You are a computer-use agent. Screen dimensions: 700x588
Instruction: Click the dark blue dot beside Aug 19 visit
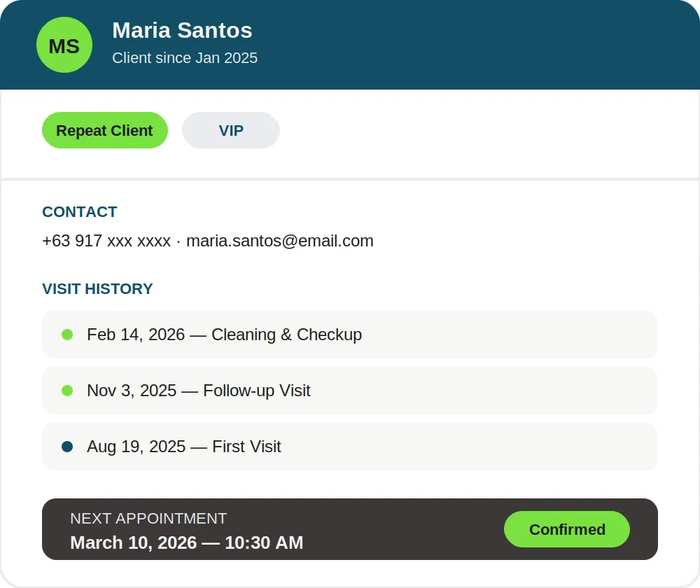(67, 447)
